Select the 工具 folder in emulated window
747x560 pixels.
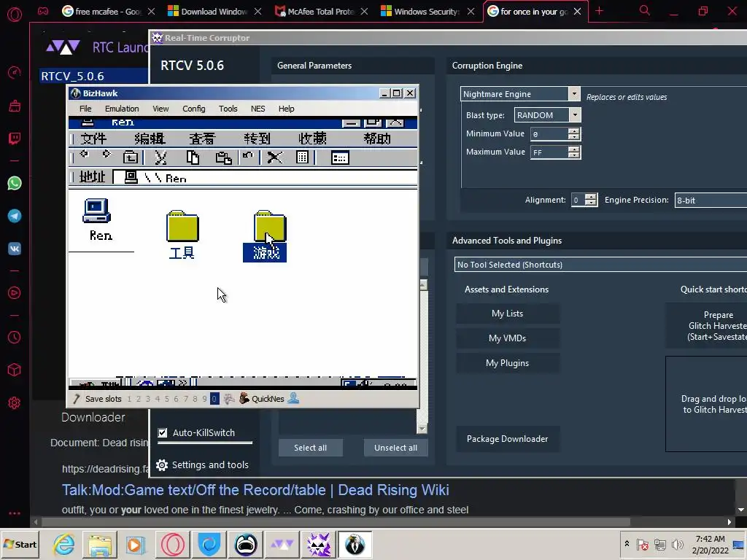pos(182,235)
